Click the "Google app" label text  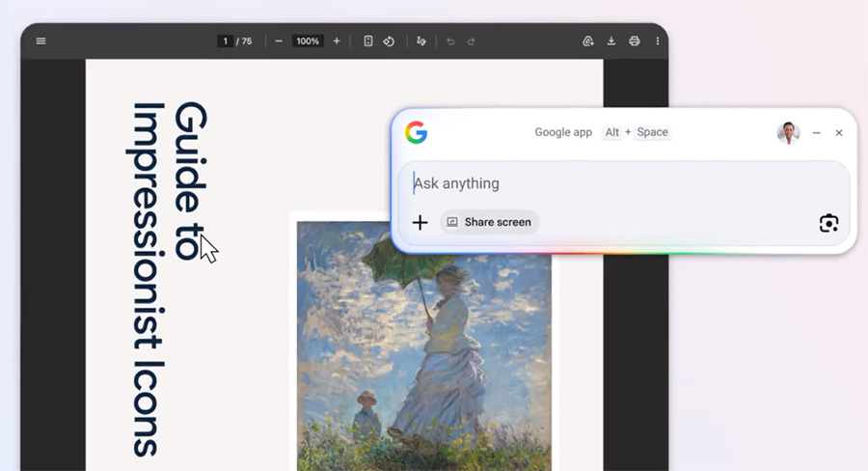[563, 132]
